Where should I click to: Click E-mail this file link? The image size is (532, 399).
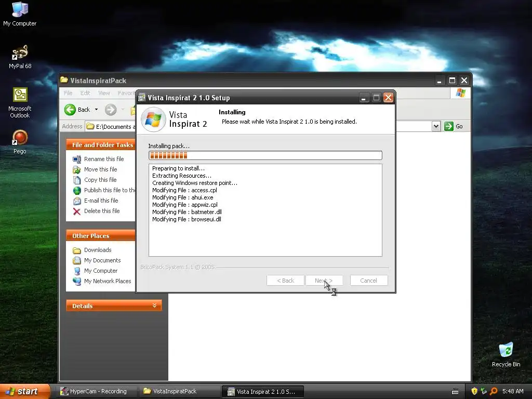101,201
